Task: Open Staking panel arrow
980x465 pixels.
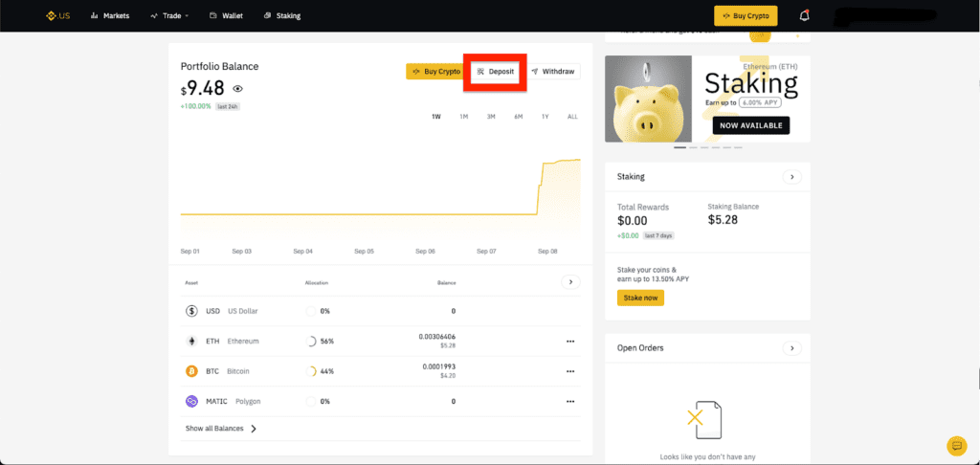Action: [x=791, y=177]
